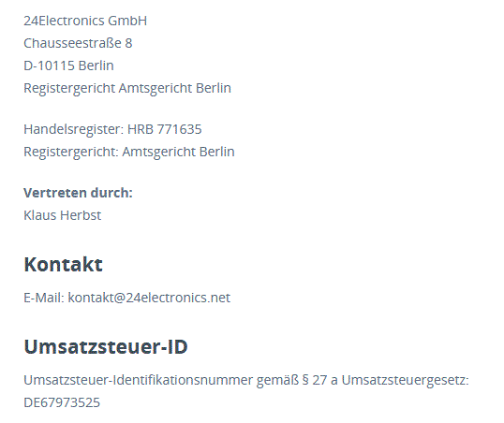Click the word Amtsgericht in the first Registergericht line
The height and width of the screenshot is (423, 504).
tap(156, 88)
